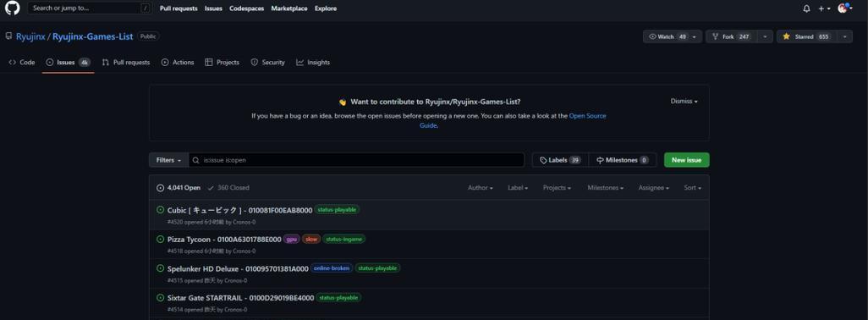Click the GitHub logo icon

(x=12, y=8)
